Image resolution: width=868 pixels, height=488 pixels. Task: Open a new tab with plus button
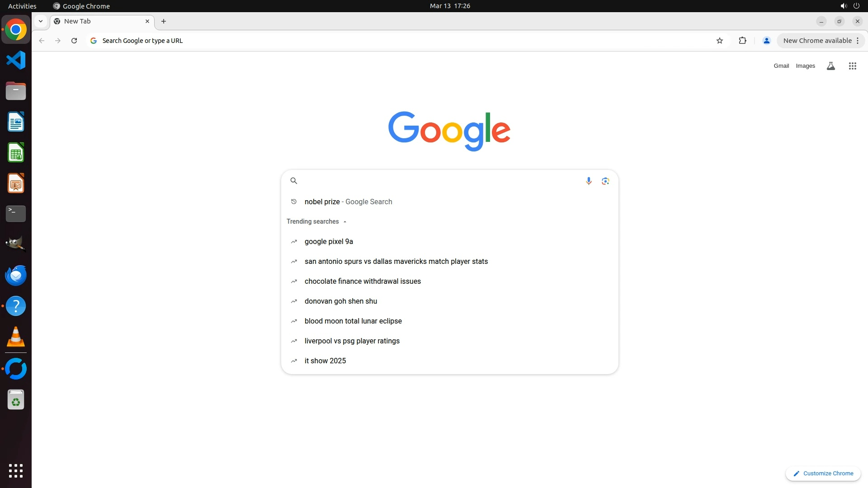click(164, 21)
